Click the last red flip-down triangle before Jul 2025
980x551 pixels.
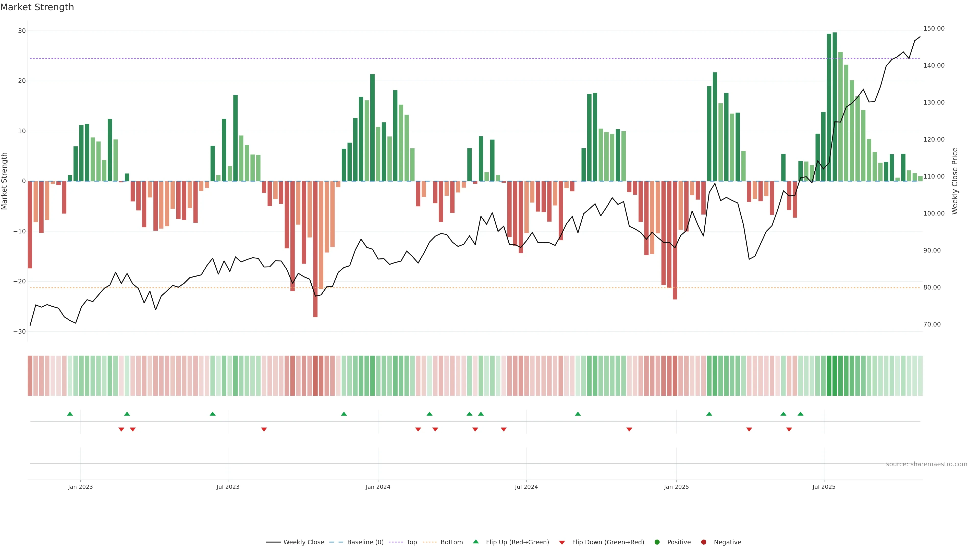789,429
